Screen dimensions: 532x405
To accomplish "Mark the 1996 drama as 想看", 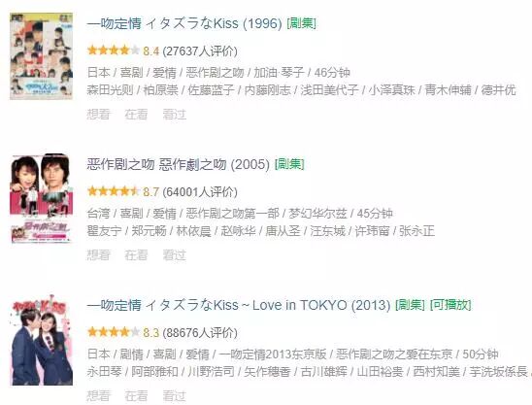I will point(98,114).
